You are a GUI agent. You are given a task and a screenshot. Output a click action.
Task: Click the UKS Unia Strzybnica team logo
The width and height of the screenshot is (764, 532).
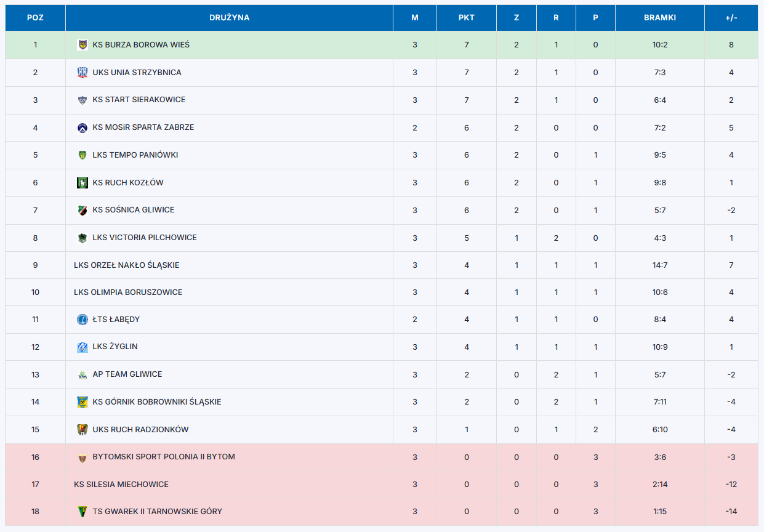82,73
